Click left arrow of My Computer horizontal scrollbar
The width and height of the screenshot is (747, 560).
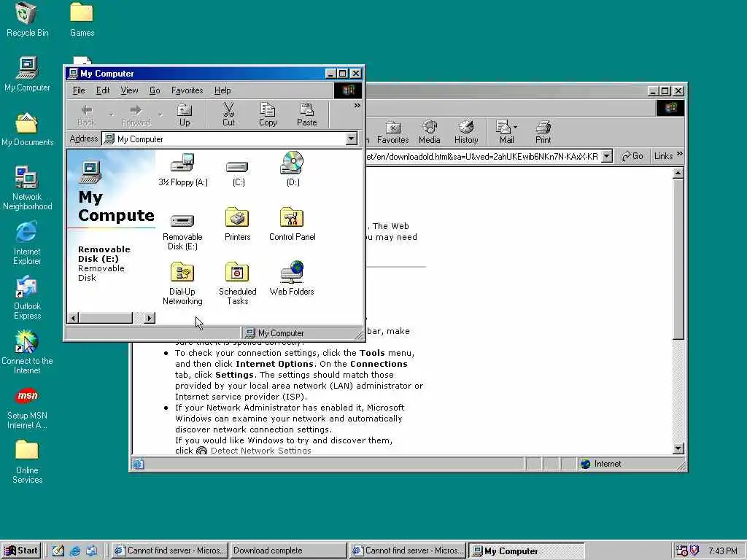(73, 318)
